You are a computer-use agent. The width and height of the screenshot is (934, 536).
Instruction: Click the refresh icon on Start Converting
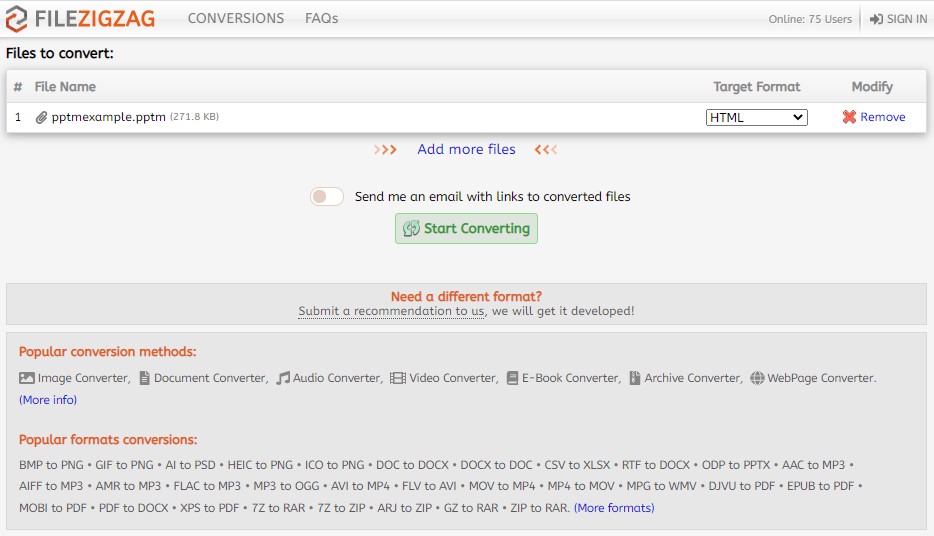[411, 229]
